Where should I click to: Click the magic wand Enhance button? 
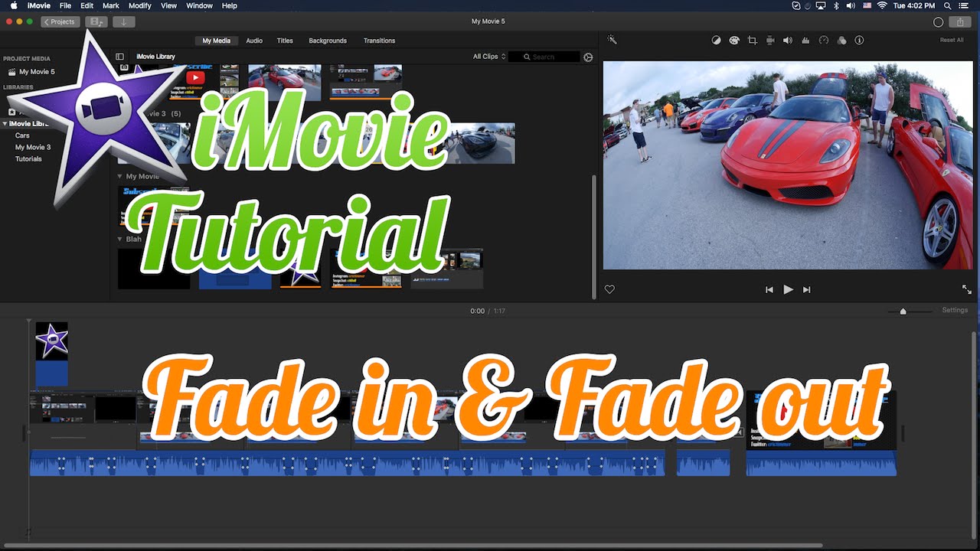pos(612,40)
